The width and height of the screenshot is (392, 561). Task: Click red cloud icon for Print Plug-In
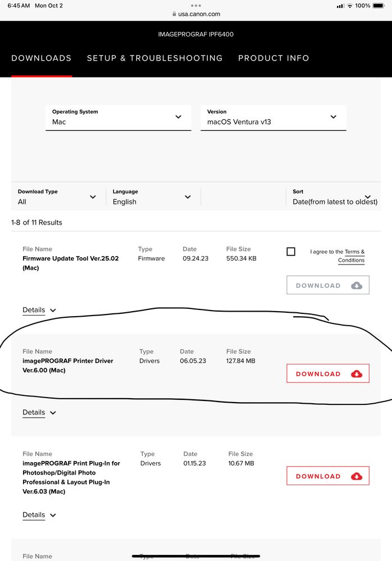tap(357, 476)
